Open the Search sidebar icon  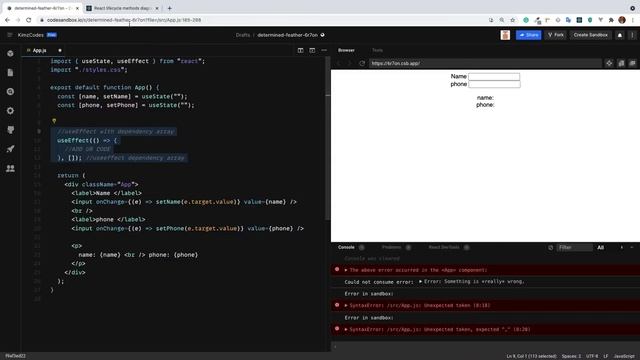(x=10, y=91)
